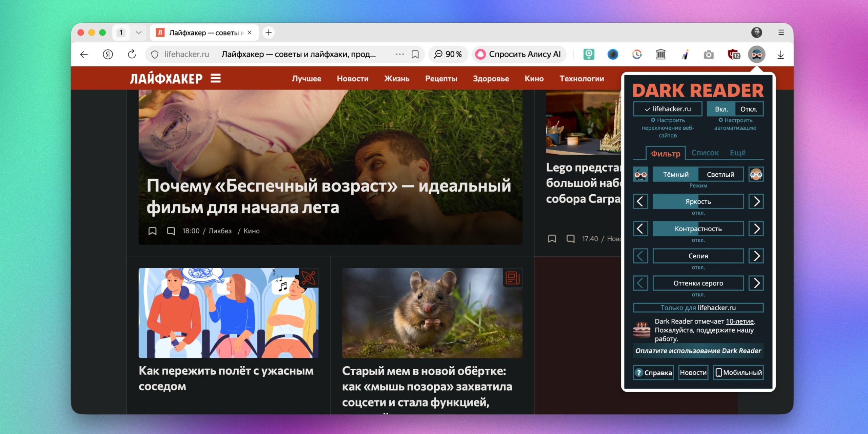Open Yandex home via the Я icon
The height and width of the screenshot is (434, 868).
pos(108,54)
